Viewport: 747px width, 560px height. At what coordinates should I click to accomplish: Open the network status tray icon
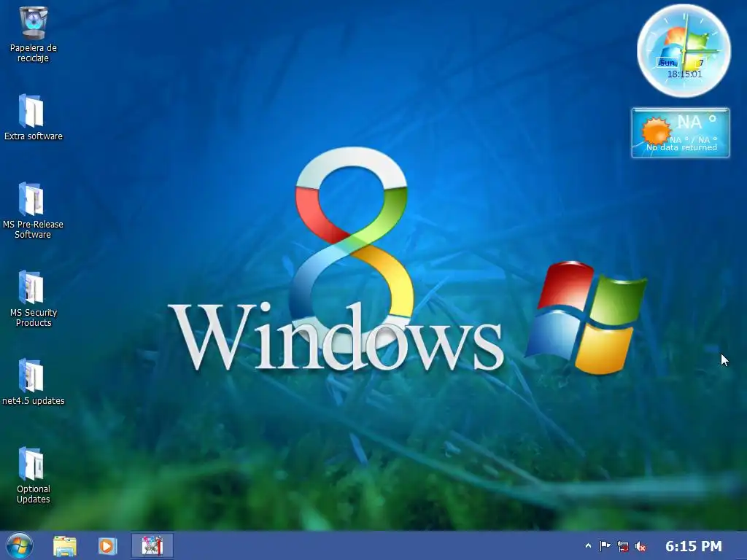click(x=623, y=546)
